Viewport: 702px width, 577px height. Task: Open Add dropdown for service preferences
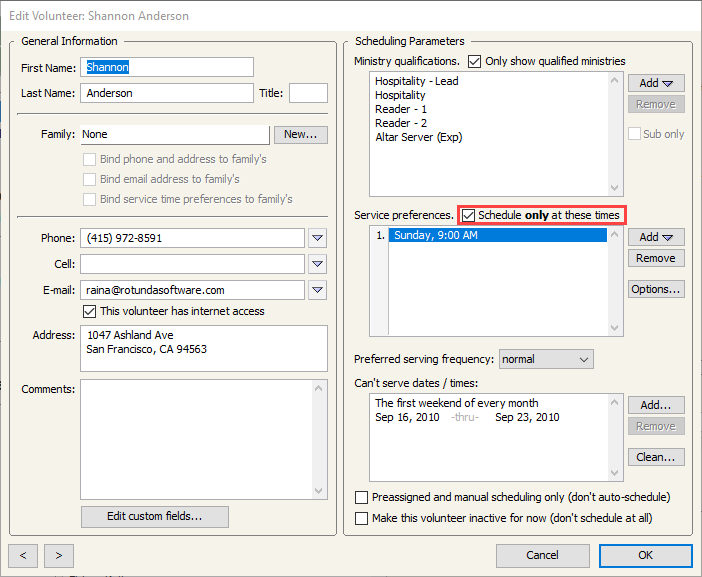pyautogui.click(x=656, y=237)
